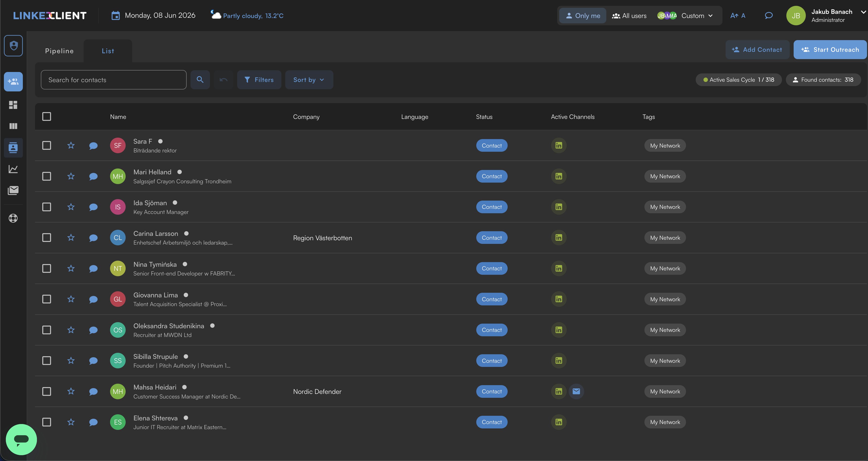Open the mail inbox sidebar icon
Viewport: 868px width, 461px height.
pyautogui.click(x=13, y=190)
